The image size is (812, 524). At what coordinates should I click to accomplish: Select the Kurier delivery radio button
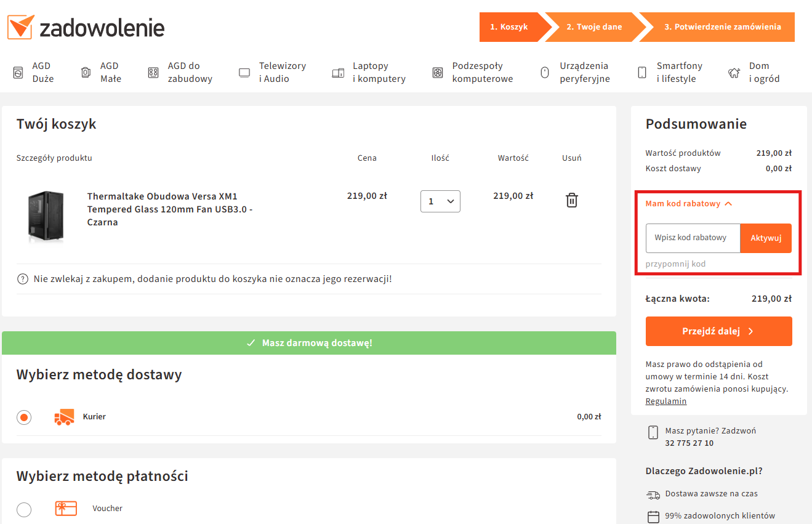click(24, 417)
